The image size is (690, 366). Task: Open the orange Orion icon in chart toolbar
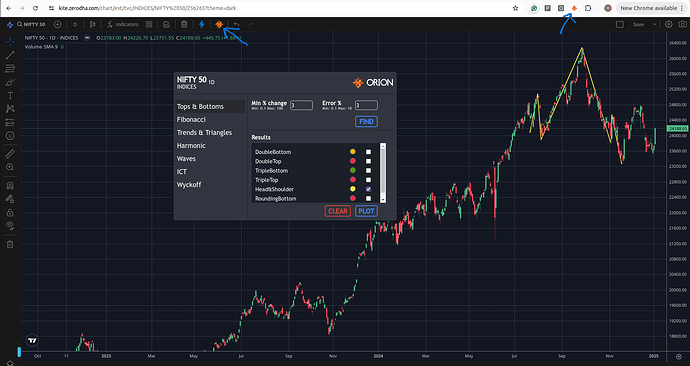219,24
